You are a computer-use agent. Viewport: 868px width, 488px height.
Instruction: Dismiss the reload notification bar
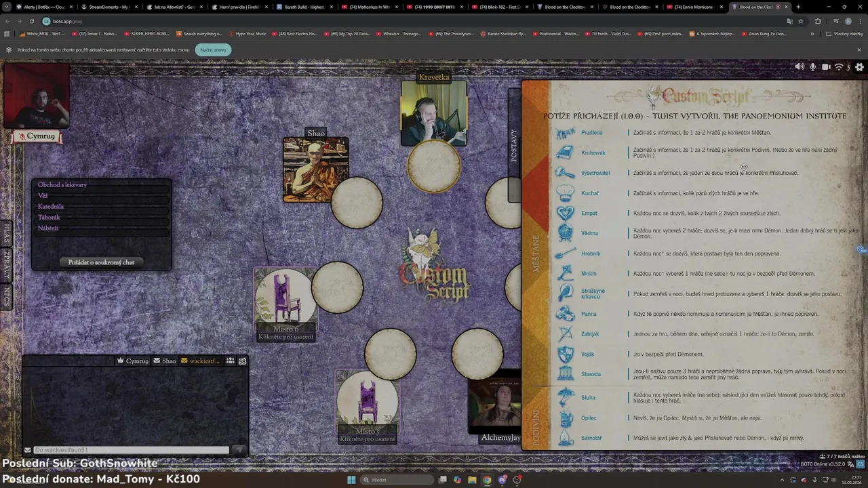tap(859, 49)
